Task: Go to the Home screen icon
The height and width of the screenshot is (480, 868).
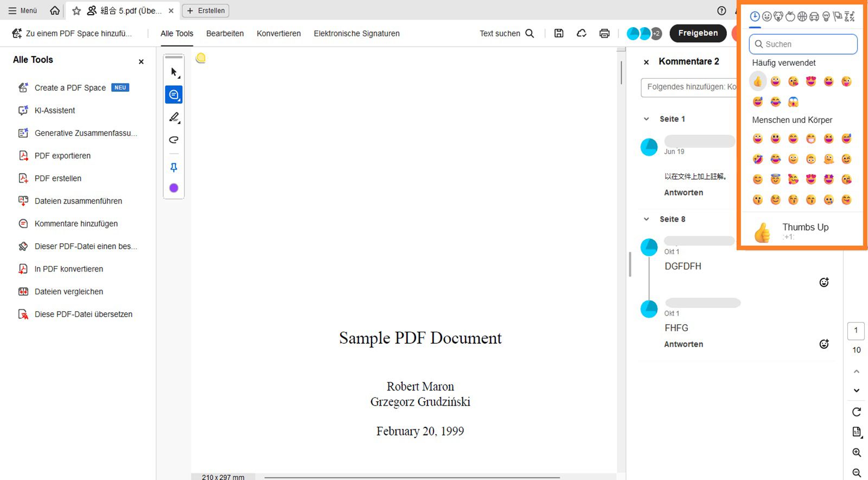Action: point(55,10)
